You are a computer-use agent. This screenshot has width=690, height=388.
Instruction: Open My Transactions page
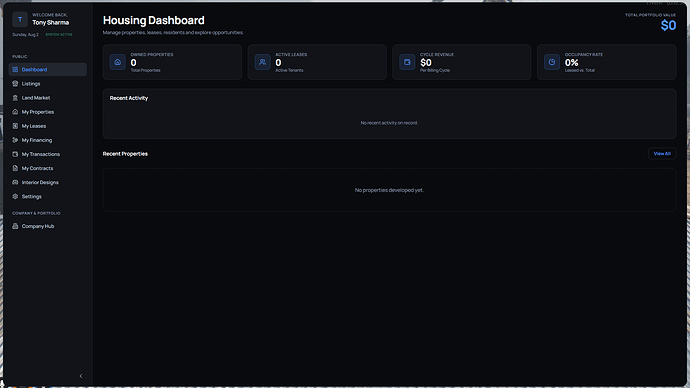48,154
